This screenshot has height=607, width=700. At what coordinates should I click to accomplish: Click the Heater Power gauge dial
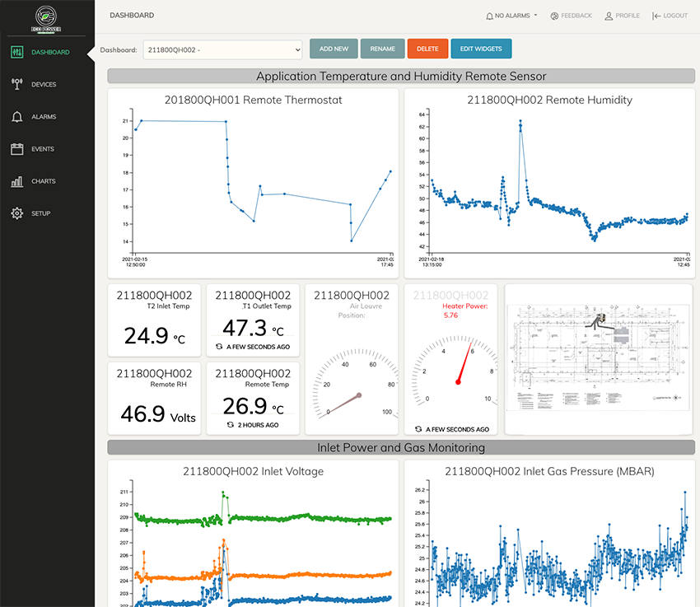454,371
